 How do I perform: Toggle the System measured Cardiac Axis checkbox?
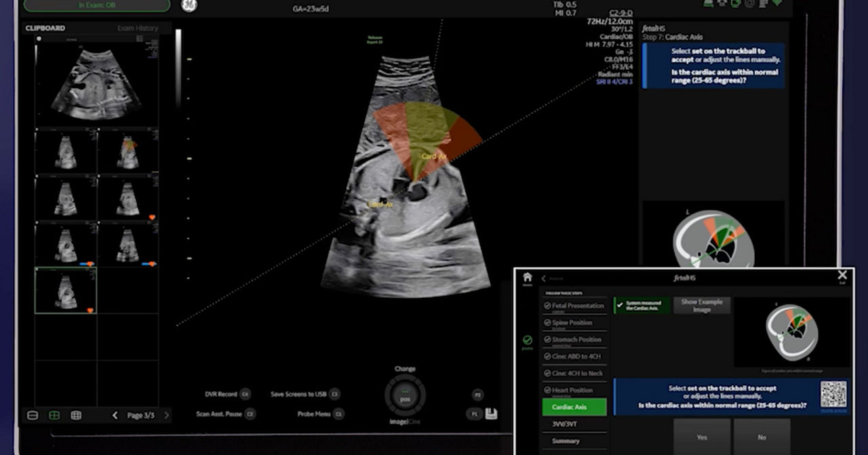(x=620, y=305)
